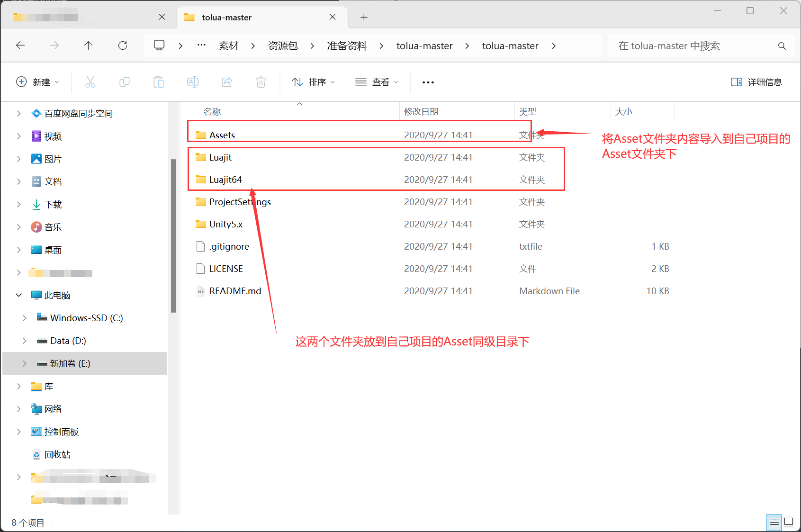Expand the 百度网盘同步空间 tree node
801x532 pixels.
[x=19, y=113]
